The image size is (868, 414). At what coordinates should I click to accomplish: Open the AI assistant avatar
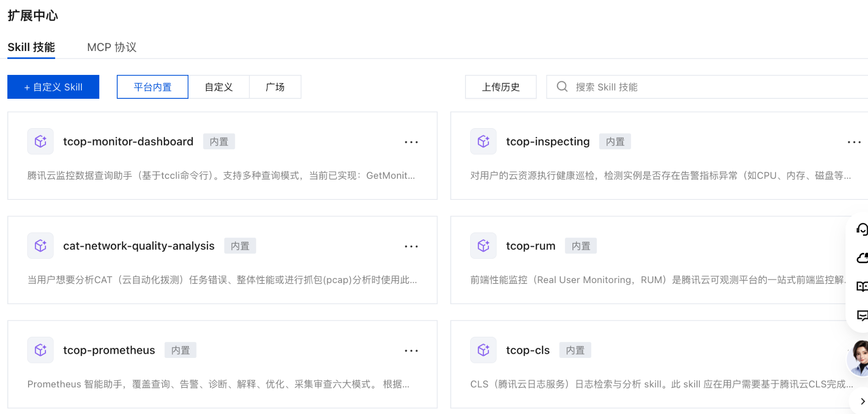click(x=858, y=358)
